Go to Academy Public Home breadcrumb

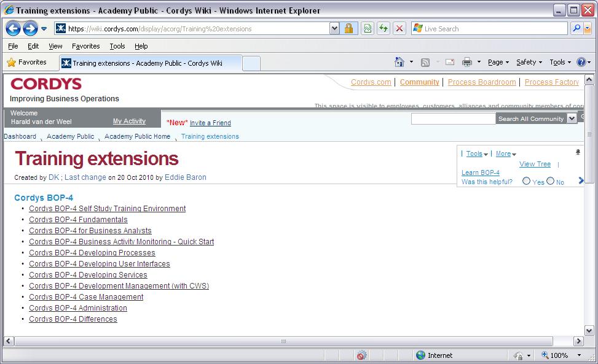pos(137,136)
